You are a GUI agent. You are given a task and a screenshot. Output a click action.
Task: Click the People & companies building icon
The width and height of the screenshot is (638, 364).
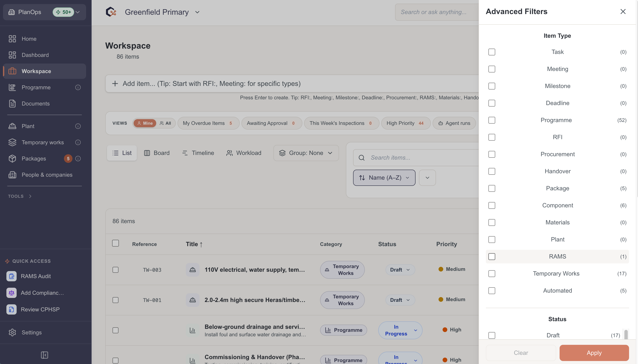[12, 175]
